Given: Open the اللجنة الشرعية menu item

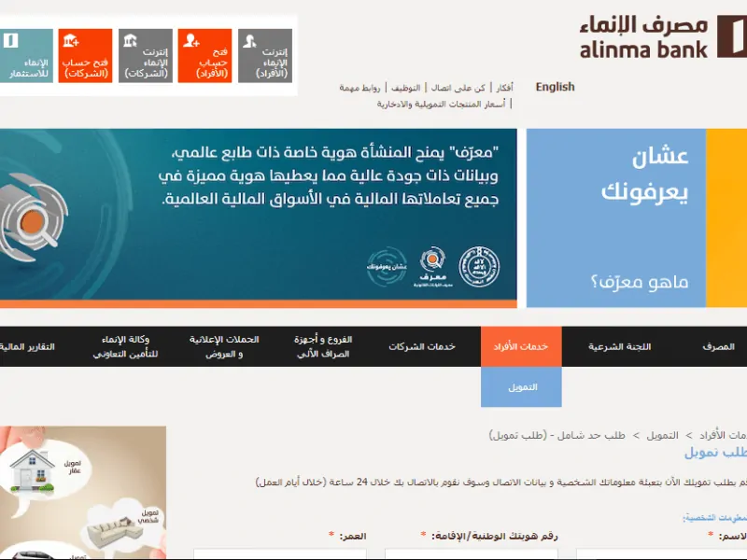Looking at the screenshot, I should point(619,346).
